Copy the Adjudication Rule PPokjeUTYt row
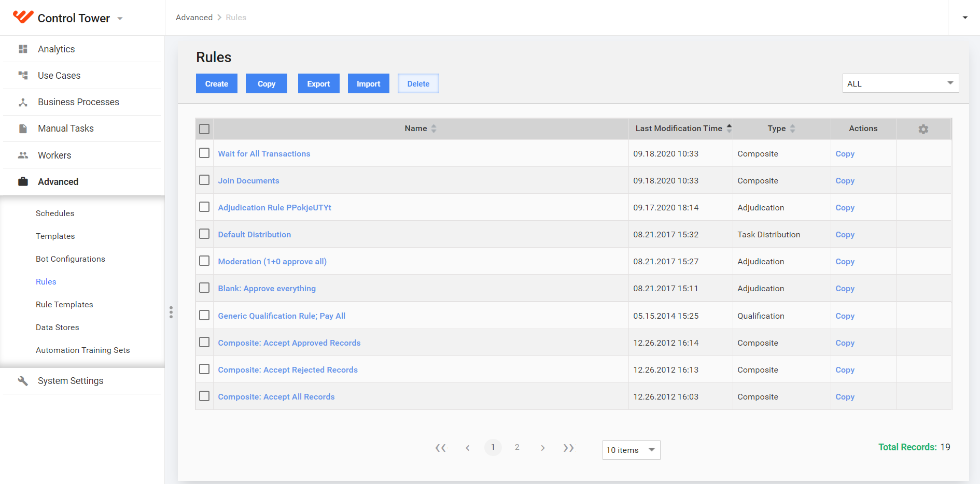The width and height of the screenshot is (980, 484). click(845, 208)
